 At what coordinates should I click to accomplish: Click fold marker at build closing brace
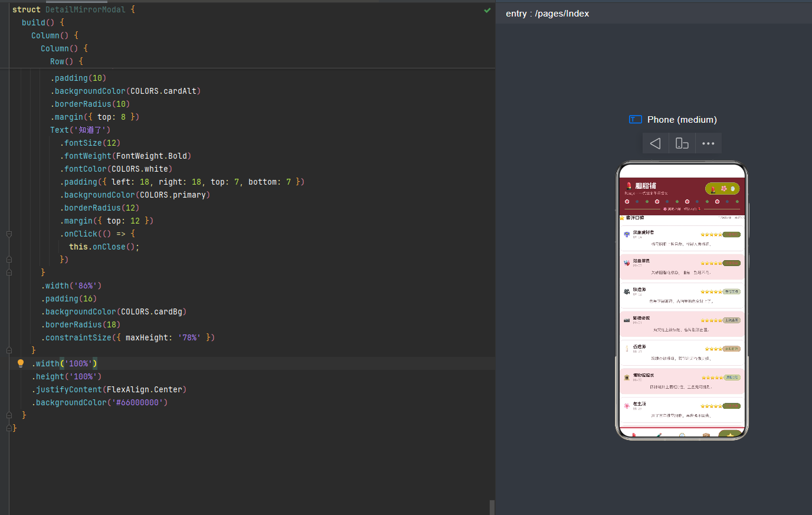9,415
